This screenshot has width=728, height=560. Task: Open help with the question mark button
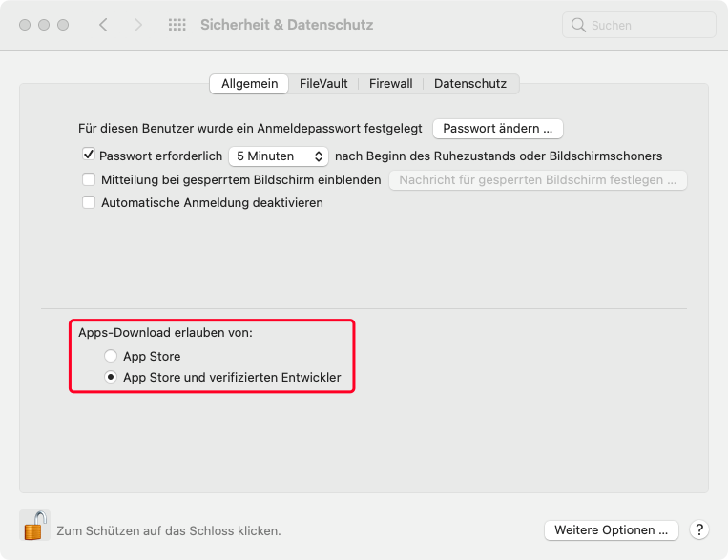pos(699,529)
